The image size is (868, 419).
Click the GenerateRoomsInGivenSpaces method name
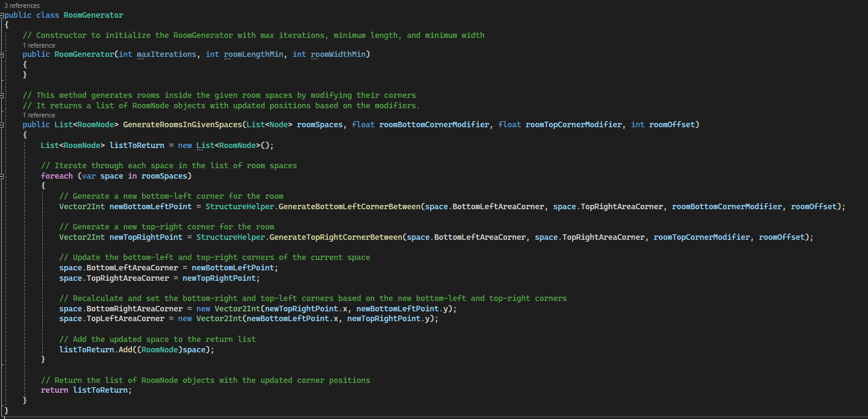[182, 125]
